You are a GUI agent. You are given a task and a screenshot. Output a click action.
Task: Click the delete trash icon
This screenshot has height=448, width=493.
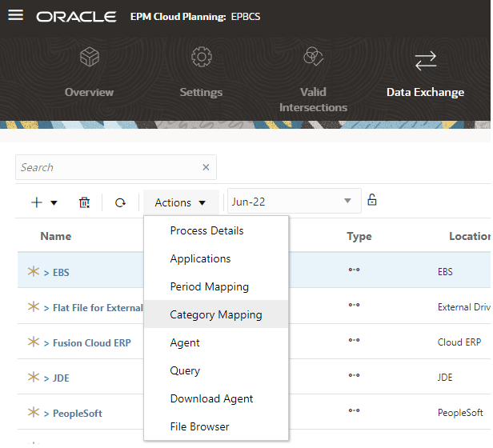point(84,202)
